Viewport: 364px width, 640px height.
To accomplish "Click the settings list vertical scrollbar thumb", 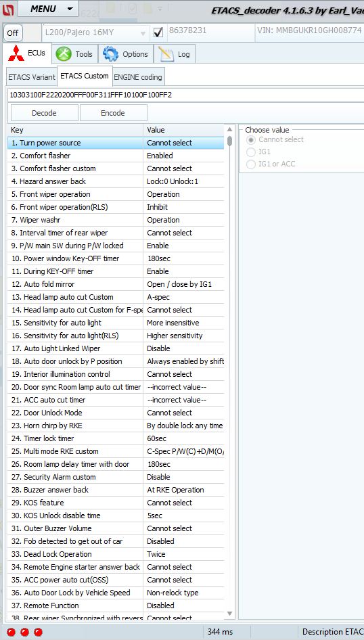I will coord(230,141).
